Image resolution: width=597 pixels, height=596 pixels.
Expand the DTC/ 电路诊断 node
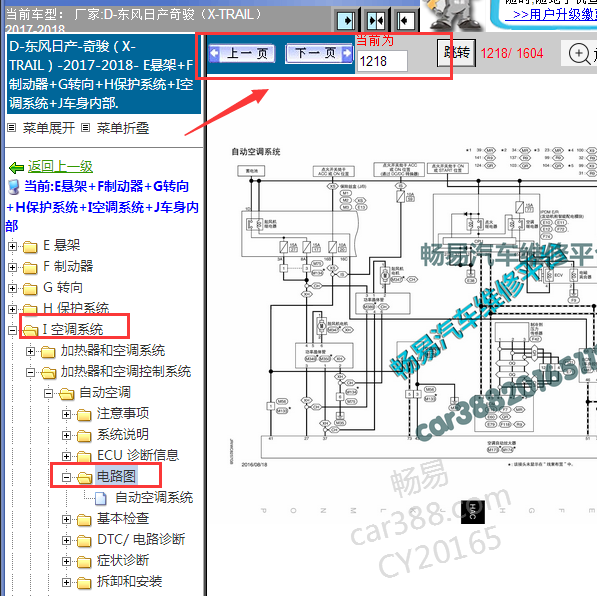66,540
